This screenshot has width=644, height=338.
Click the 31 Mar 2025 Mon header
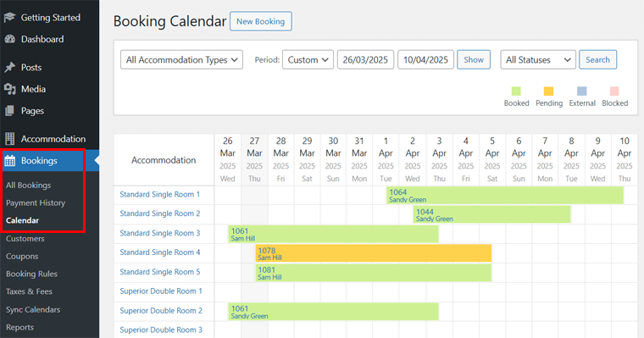[x=359, y=159]
